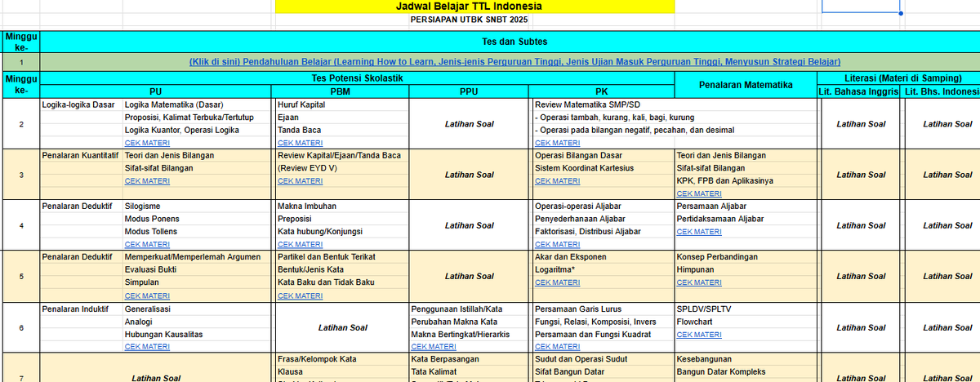Select the Fungsi, Relasi, Komposisi, Invers cell

[x=603, y=322]
